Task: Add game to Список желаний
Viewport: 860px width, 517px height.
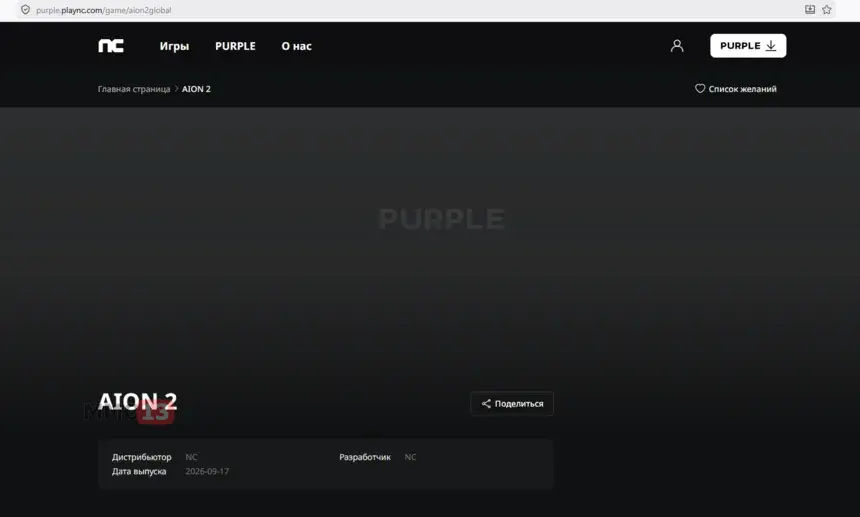Action: point(735,89)
